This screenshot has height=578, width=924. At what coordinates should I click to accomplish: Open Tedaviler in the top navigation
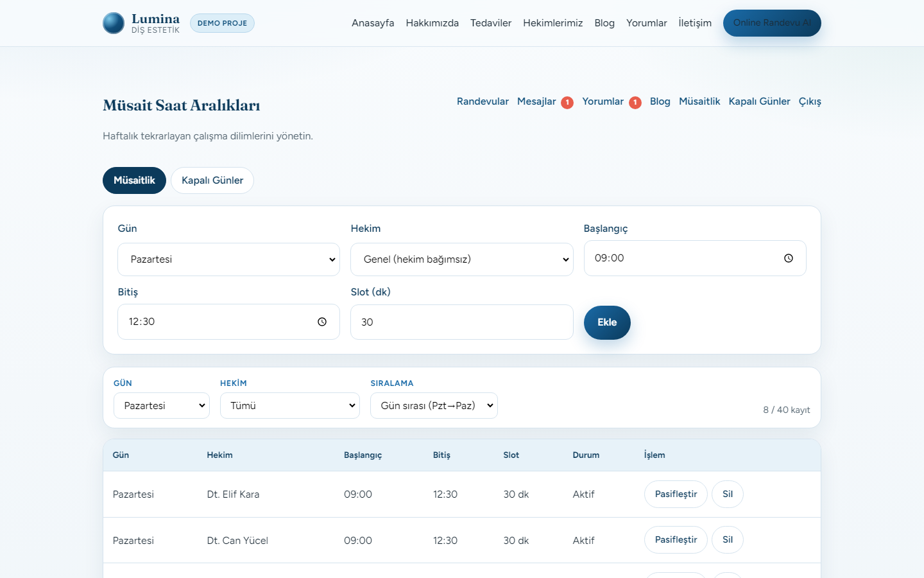491,23
